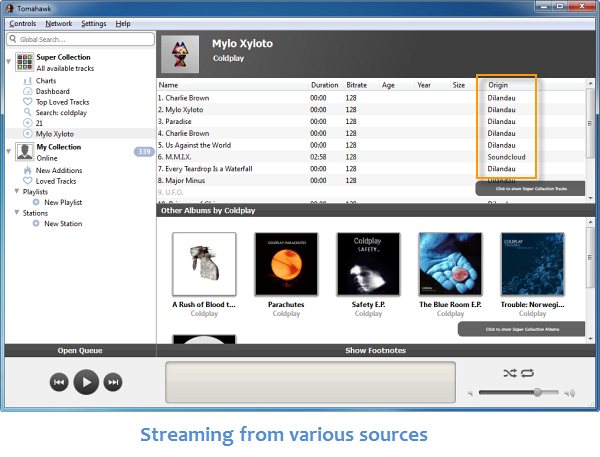Sort tracks by Duration column
This screenshot has width=600, height=457.
tap(326, 85)
